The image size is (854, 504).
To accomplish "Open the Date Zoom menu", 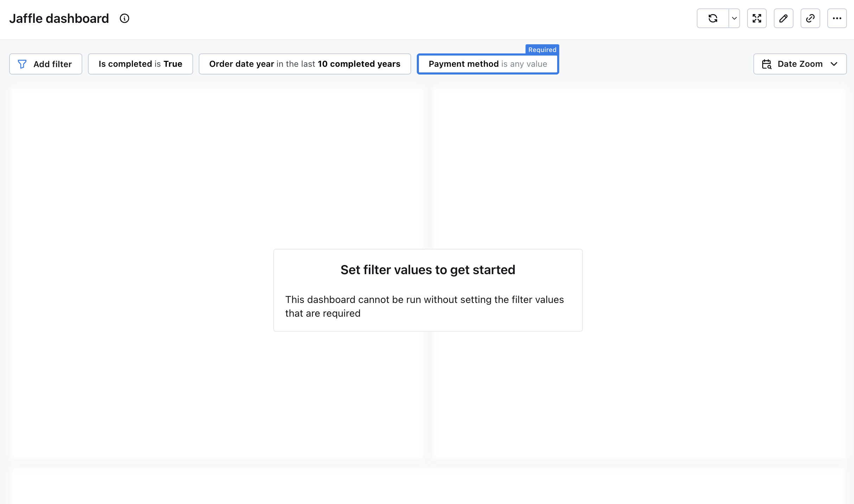I will (800, 64).
